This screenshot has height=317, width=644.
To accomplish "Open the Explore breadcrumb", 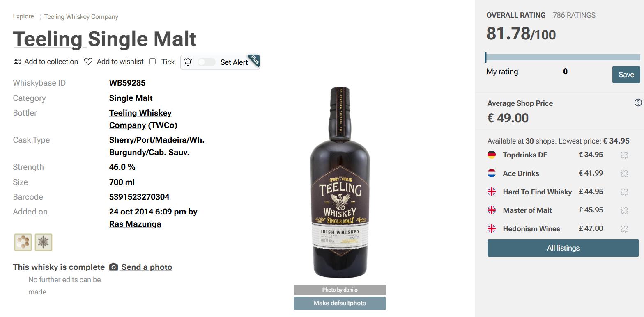I will (23, 16).
